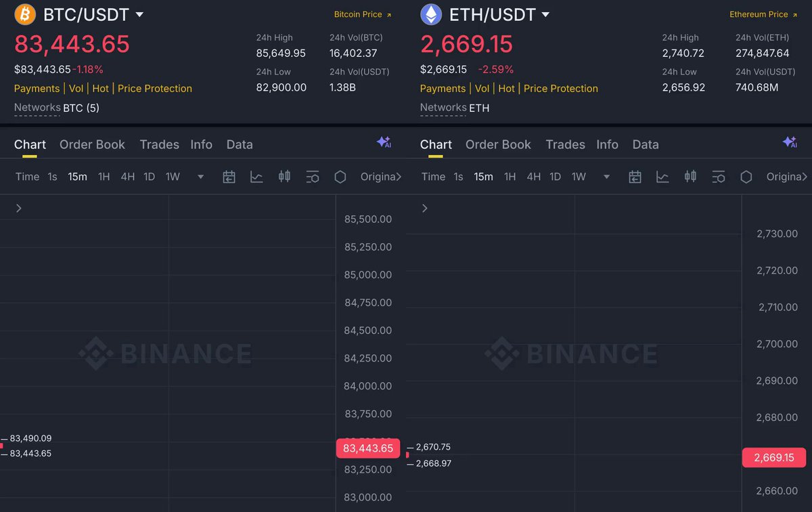
Task: Expand more time intervals on ETH chart
Action: tap(606, 177)
